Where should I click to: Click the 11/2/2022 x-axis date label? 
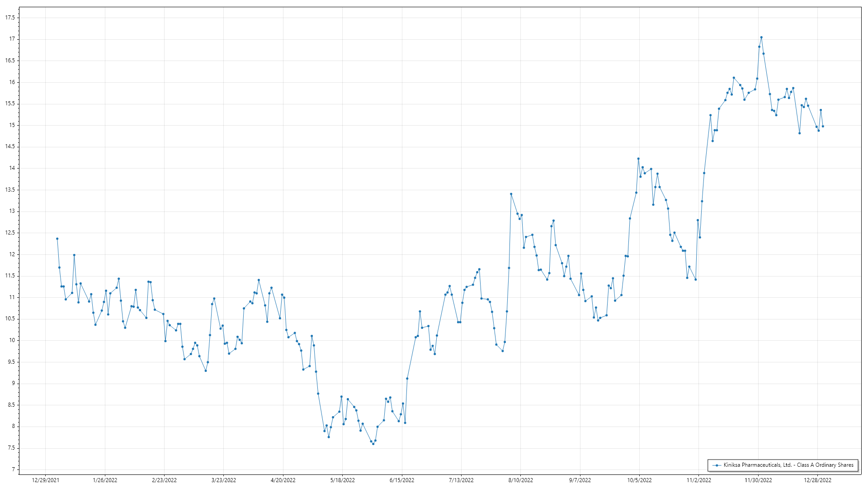tap(698, 480)
